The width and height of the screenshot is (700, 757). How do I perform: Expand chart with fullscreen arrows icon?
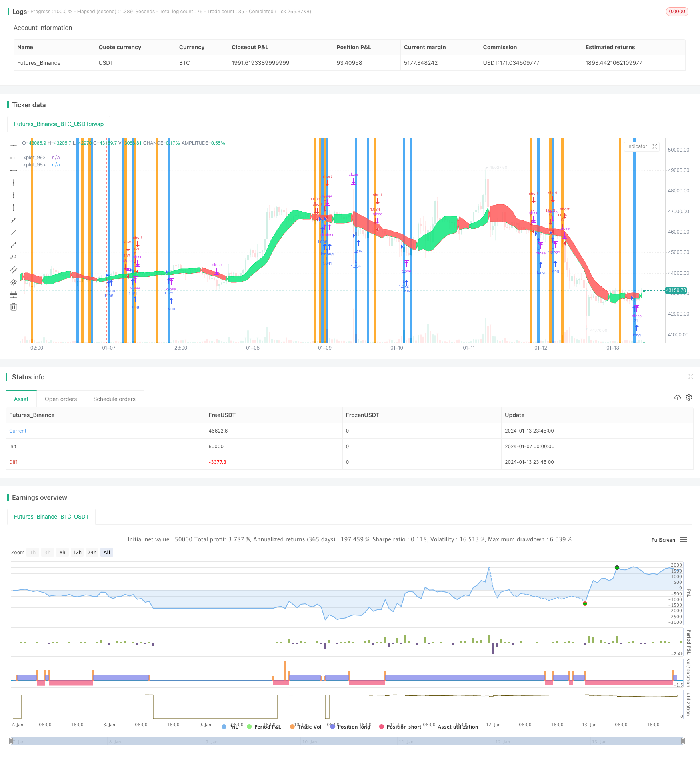655,146
